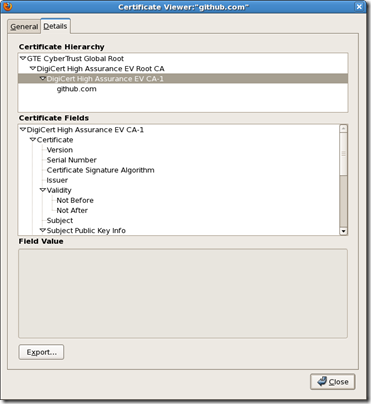Select the Not After field

pyautogui.click(x=72, y=210)
